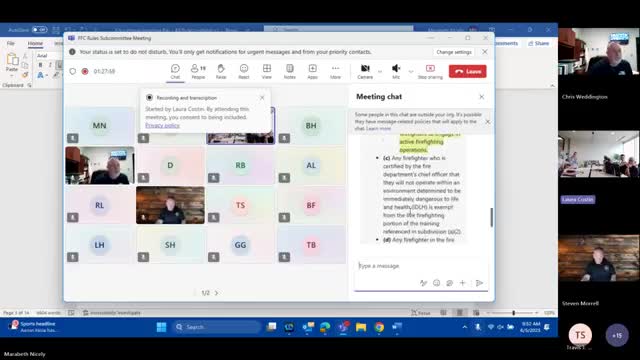This screenshot has height=360, width=640.
Task: Open meeting Notes
Action: click(x=289, y=71)
